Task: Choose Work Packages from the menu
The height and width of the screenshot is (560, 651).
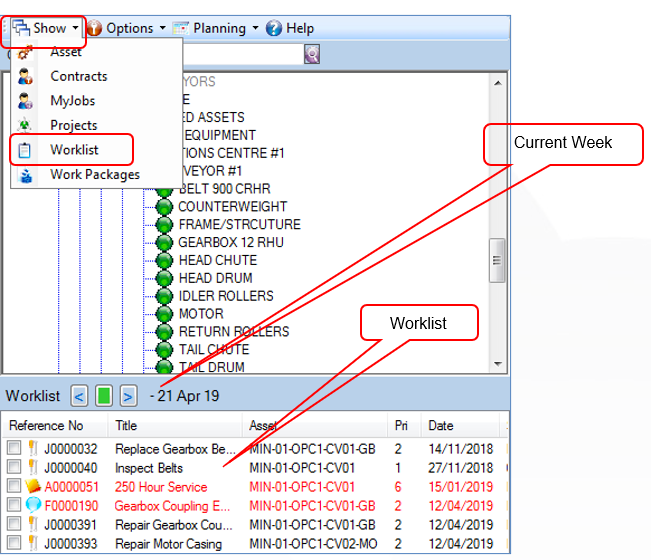Action: tap(95, 175)
